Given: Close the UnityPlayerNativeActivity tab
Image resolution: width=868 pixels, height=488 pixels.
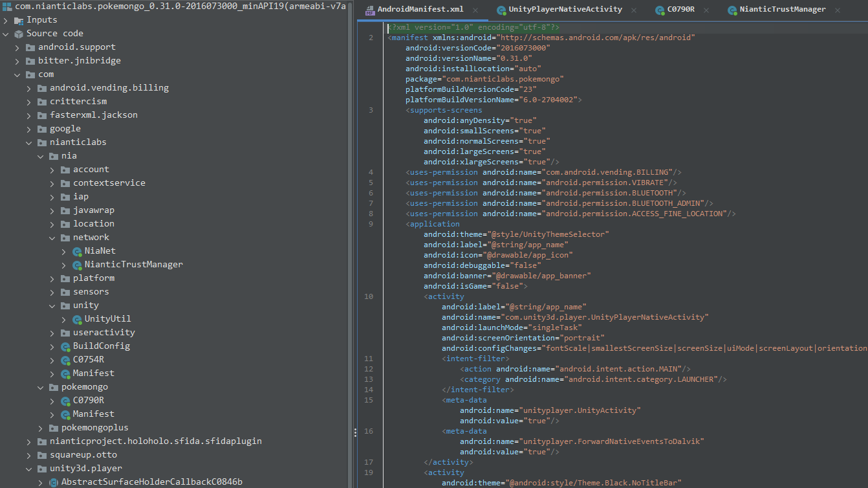Looking at the screenshot, I should [x=635, y=10].
